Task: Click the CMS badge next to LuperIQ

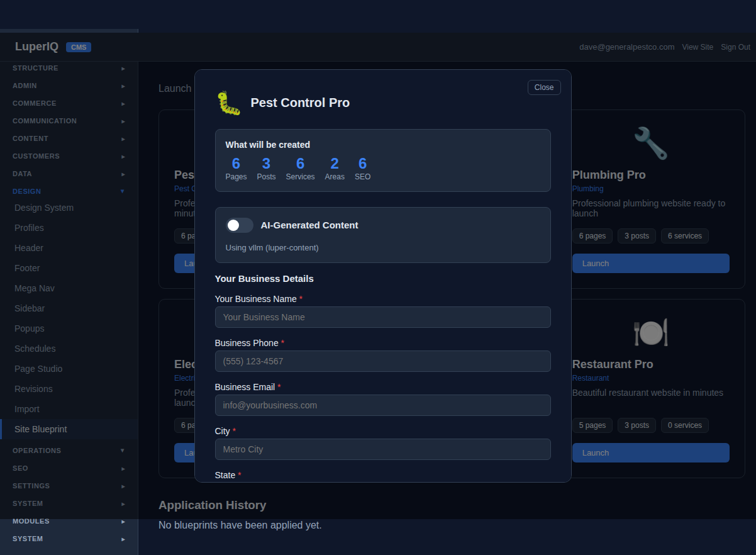Action: [x=79, y=47]
